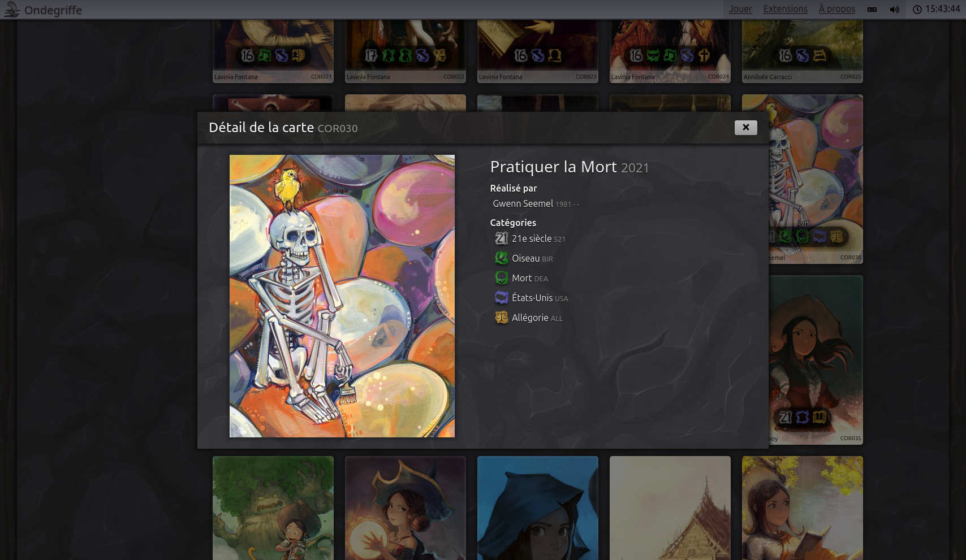Screen dimensions: 966x560
Task: Click the Mort skull category icon
Action: 501,278
